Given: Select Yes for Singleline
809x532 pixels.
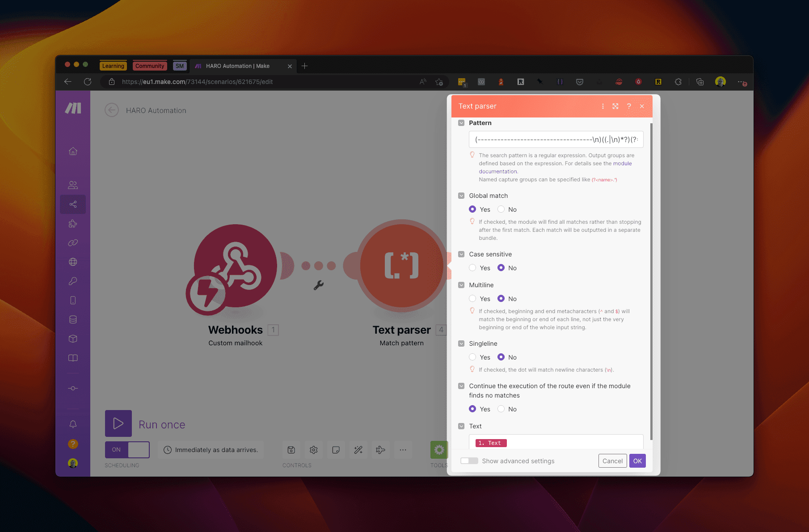Looking at the screenshot, I should point(472,357).
